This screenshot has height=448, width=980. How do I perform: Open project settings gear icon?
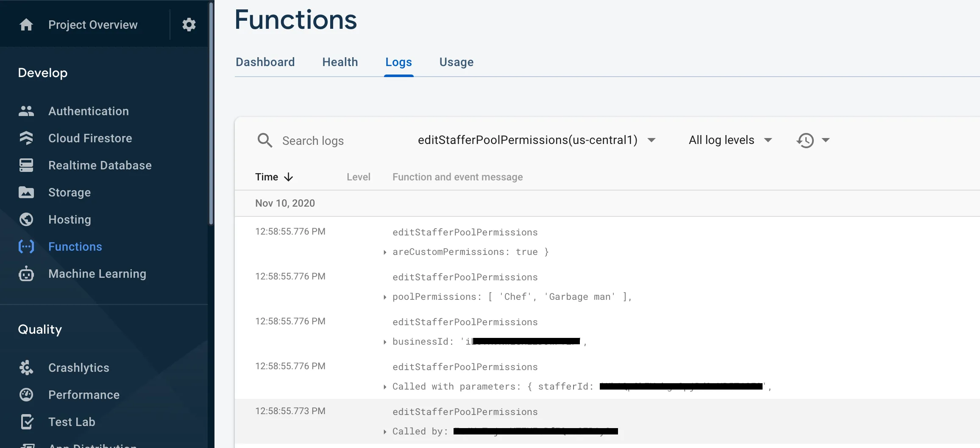[x=189, y=25]
